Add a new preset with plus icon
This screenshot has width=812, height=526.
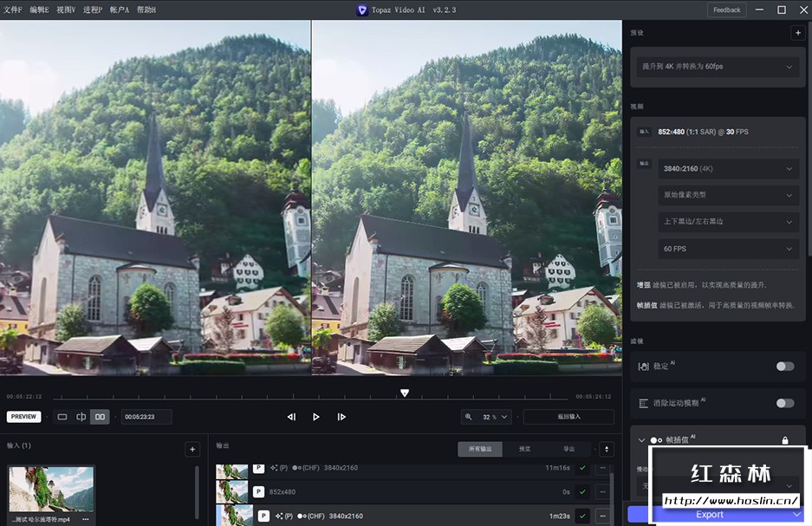[x=796, y=33]
